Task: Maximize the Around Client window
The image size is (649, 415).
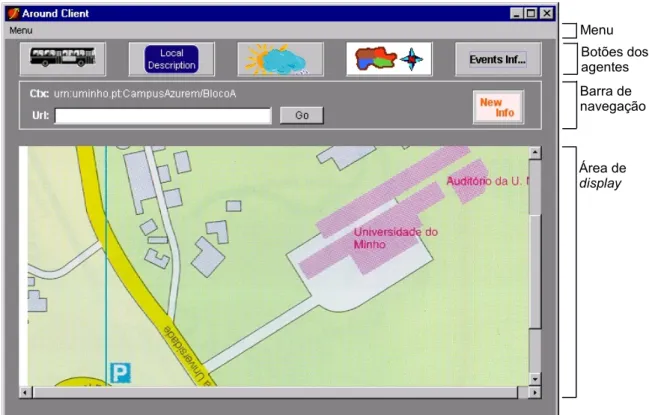Action: click(x=531, y=14)
